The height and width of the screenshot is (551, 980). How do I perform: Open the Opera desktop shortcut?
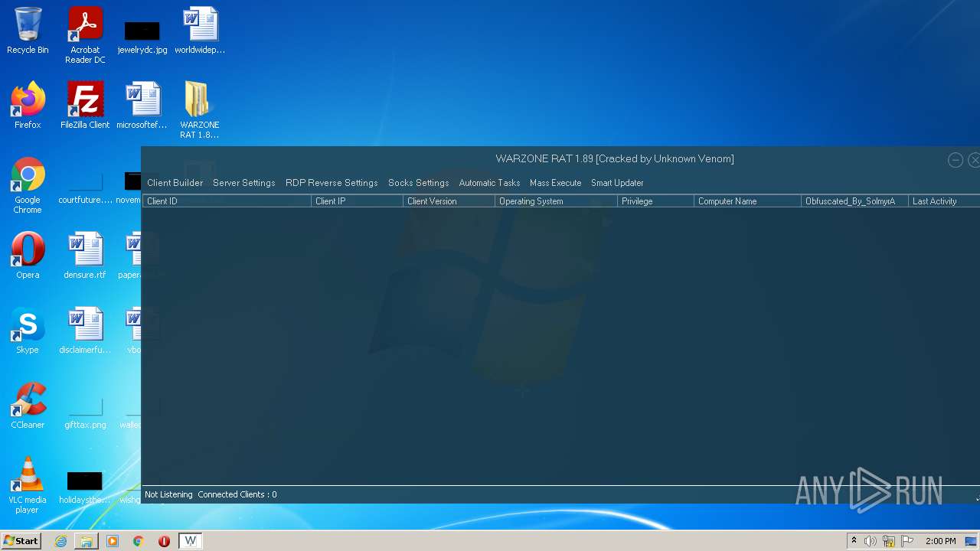click(x=28, y=256)
